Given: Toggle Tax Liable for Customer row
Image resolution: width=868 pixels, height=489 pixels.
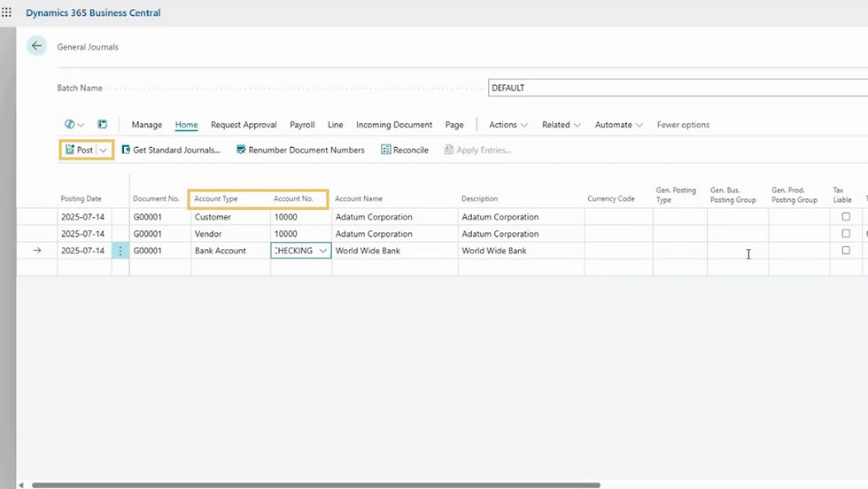Looking at the screenshot, I should point(846,216).
